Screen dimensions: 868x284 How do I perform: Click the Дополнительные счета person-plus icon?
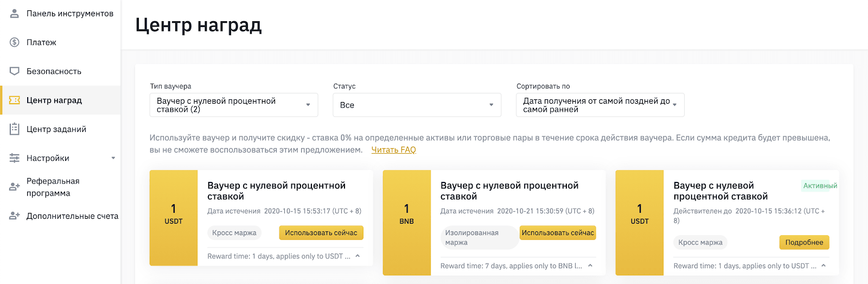coord(15,216)
